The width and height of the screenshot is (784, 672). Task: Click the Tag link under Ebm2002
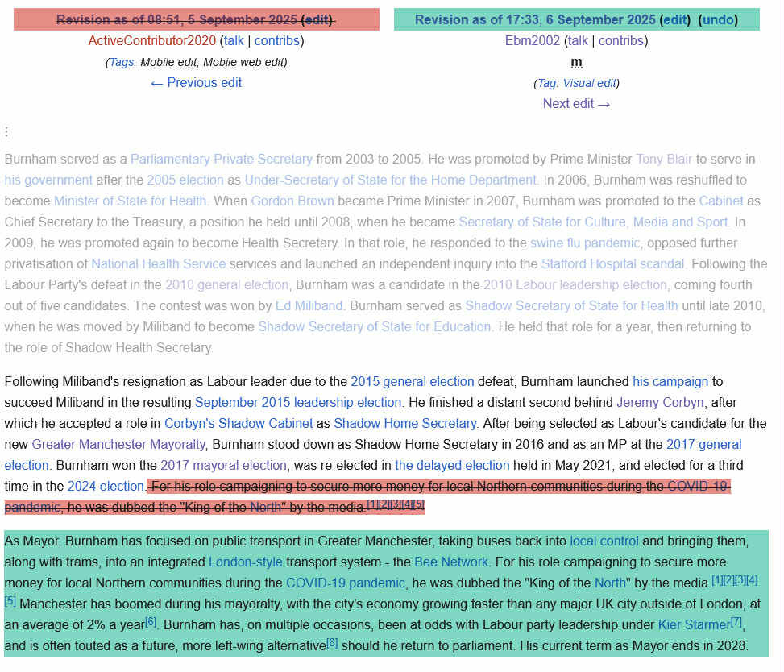point(547,83)
